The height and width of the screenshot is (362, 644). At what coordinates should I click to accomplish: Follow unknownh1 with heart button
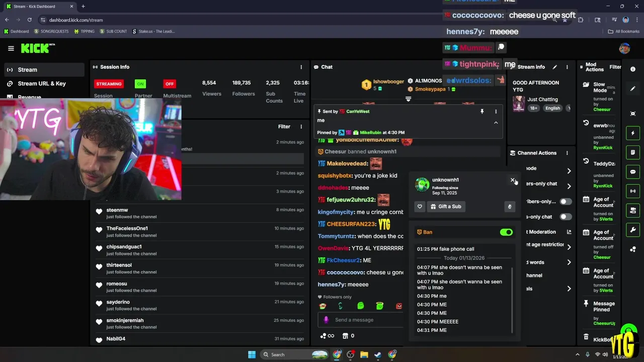420,207
